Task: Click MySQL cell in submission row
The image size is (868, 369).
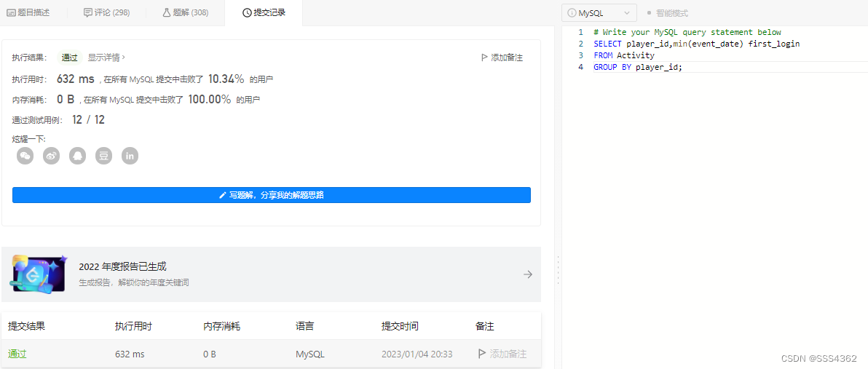Action: [x=310, y=354]
